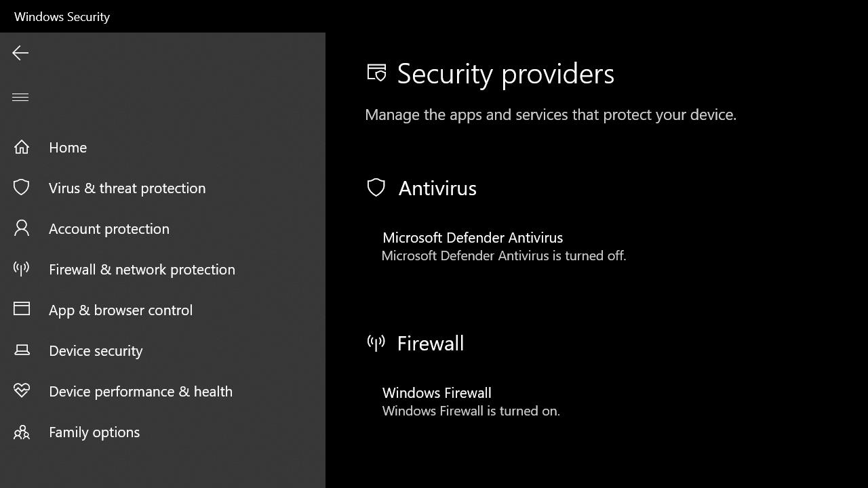
Task: Click the Virus & threat protection shield icon
Action: click(x=22, y=188)
